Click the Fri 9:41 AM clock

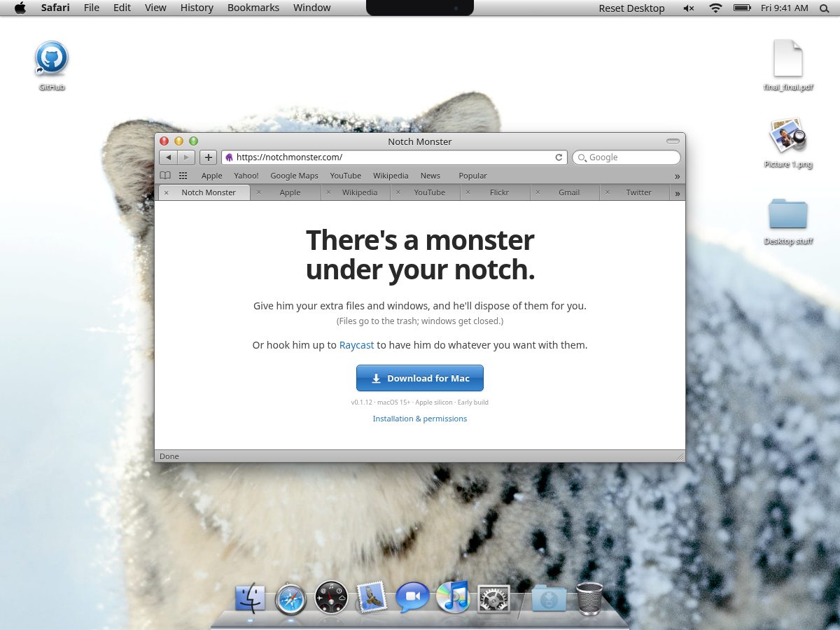click(x=785, y=8)
